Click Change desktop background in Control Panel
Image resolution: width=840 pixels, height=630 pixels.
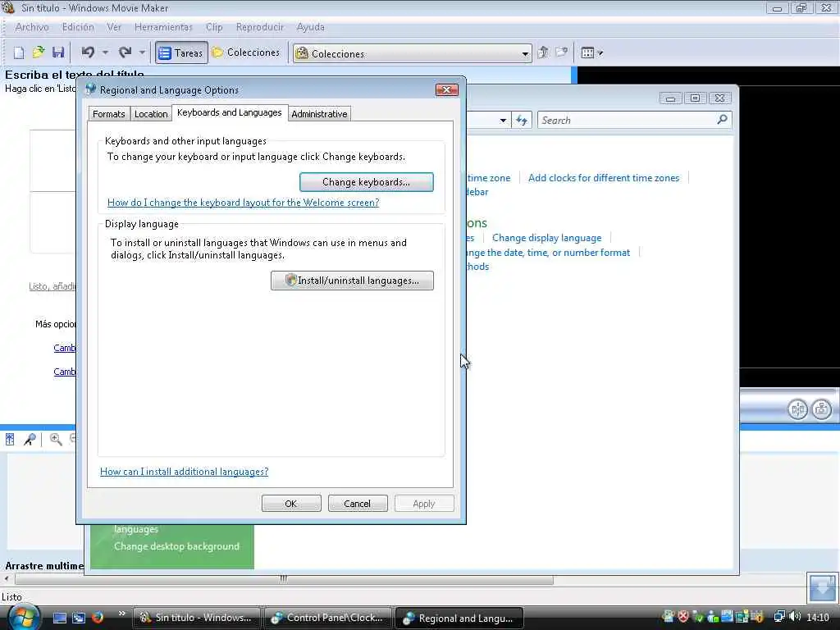(177, 546)
